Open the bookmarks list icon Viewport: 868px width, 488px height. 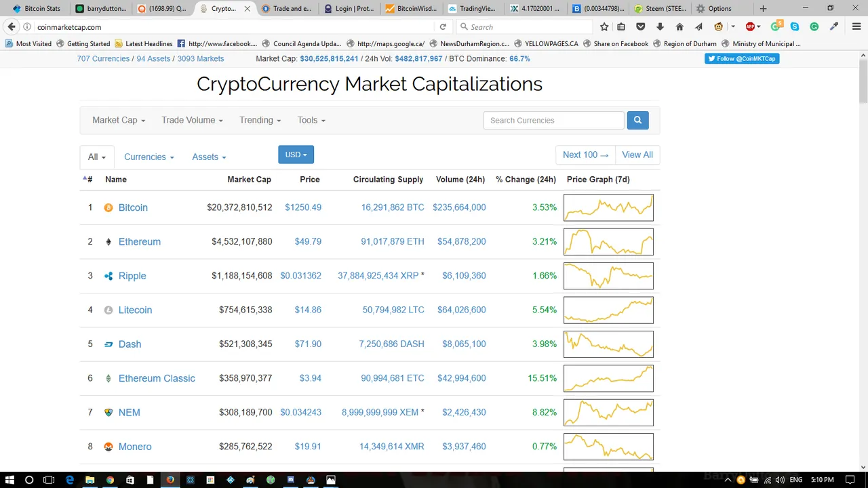coord(621,27)
